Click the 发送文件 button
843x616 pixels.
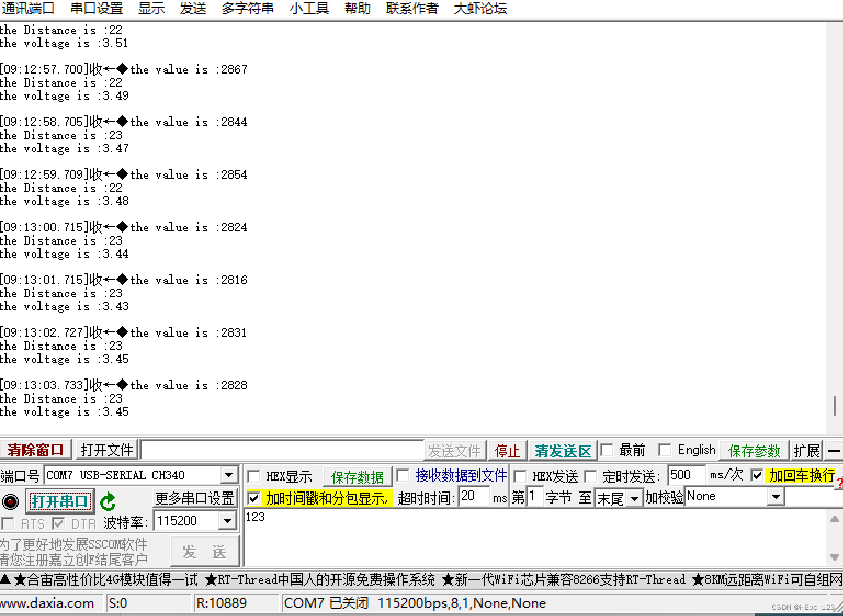pyautogui.click(x=455, y=451)
